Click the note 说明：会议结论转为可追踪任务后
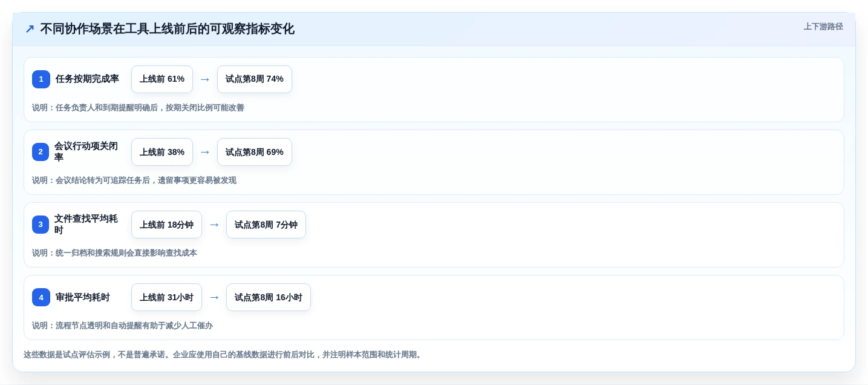Viewport: 868px width, 385px height. pyautogui.click(x=134, y=180)
